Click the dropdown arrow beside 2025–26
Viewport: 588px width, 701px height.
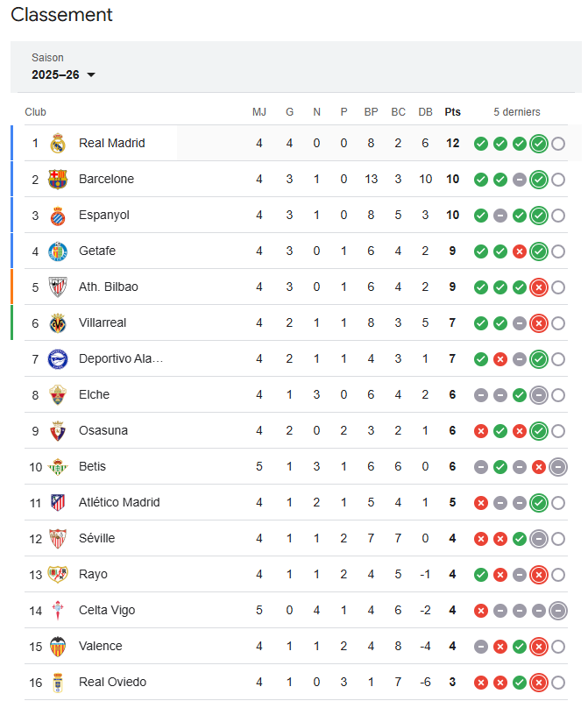pos(91,75)
